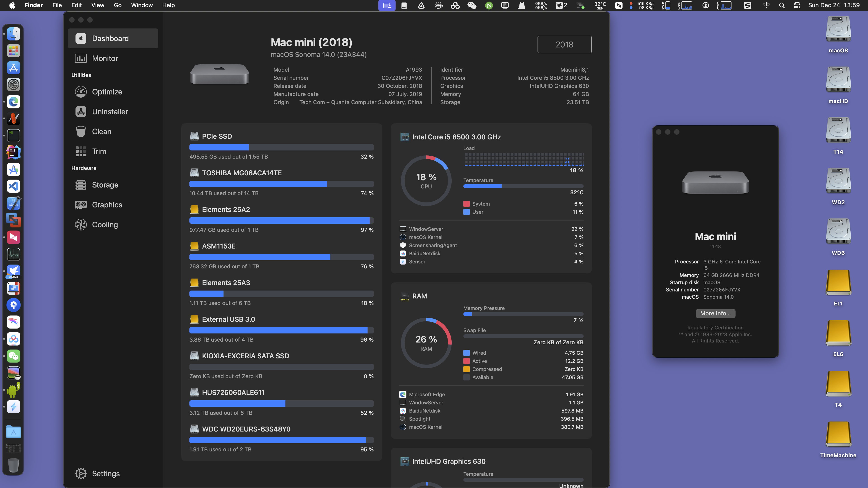Viewport: 868px width, 488px height.
Task: Click the Memory Pressure bar
Action: [523, 314]
